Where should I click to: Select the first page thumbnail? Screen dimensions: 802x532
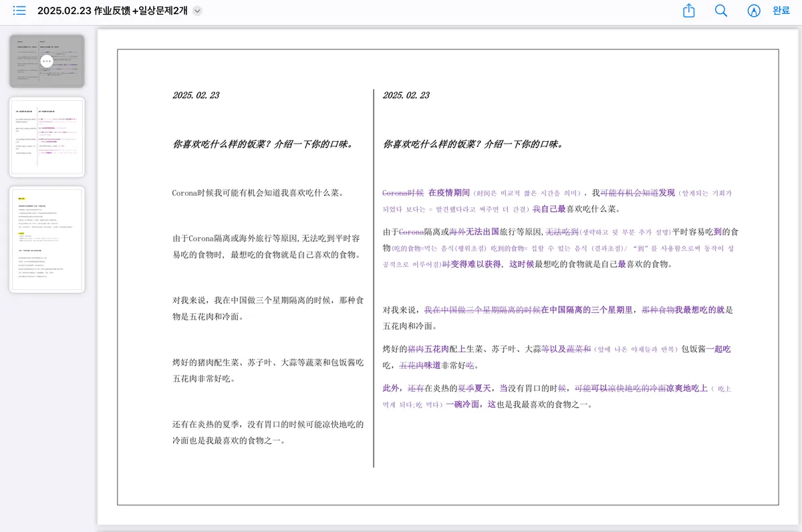point(47,61)
